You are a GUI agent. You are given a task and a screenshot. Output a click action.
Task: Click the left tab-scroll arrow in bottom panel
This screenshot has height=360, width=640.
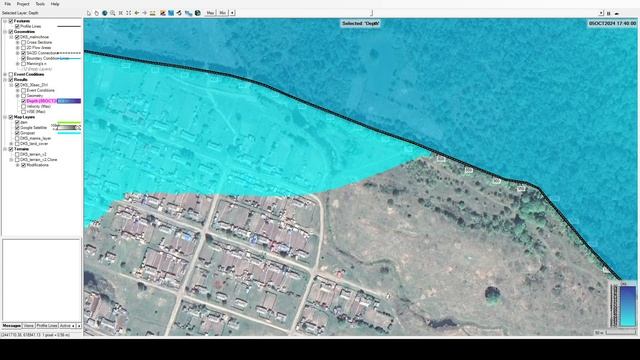pos(73,326)
